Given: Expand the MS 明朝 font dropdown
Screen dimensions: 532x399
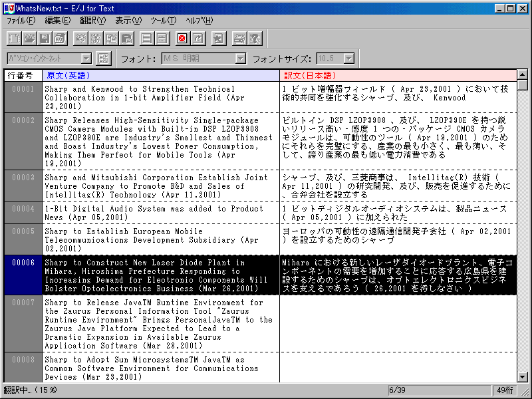Looking at the screenshot, I should [x=240, y=59].
